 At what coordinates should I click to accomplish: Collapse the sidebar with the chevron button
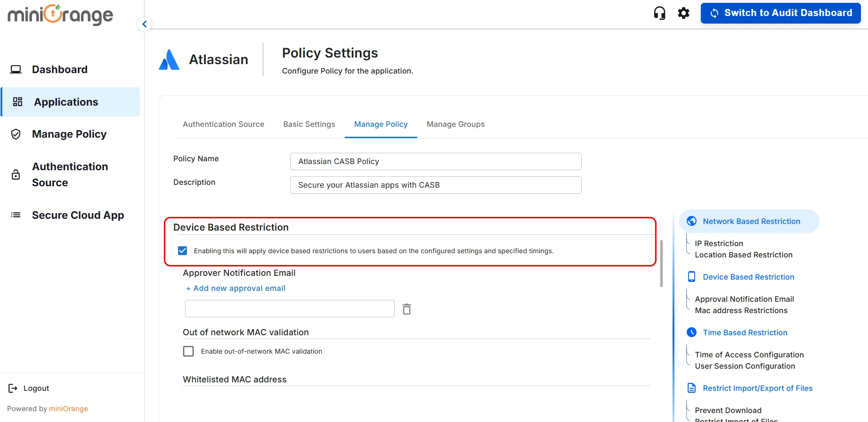[x=145, y=24]
